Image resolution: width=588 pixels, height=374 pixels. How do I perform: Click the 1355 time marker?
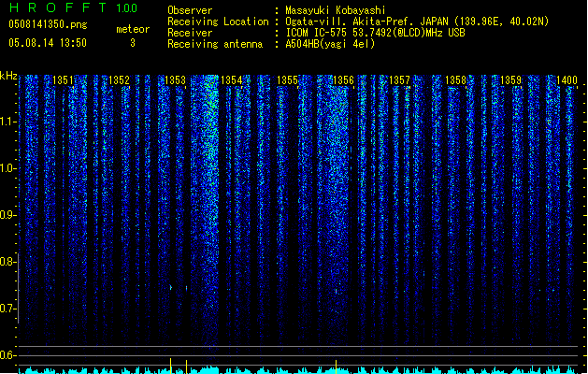click(x=287, y=80)
